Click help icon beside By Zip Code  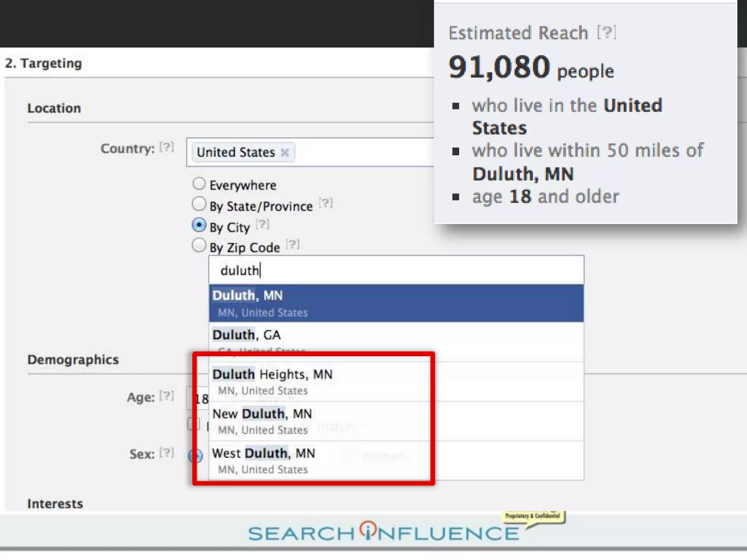coord(293,244)
